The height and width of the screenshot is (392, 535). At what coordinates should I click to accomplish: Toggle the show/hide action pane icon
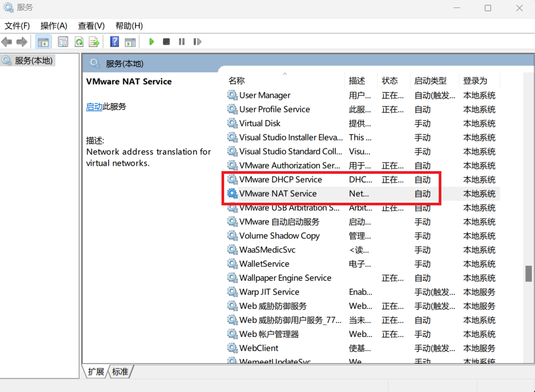point(131,42)
